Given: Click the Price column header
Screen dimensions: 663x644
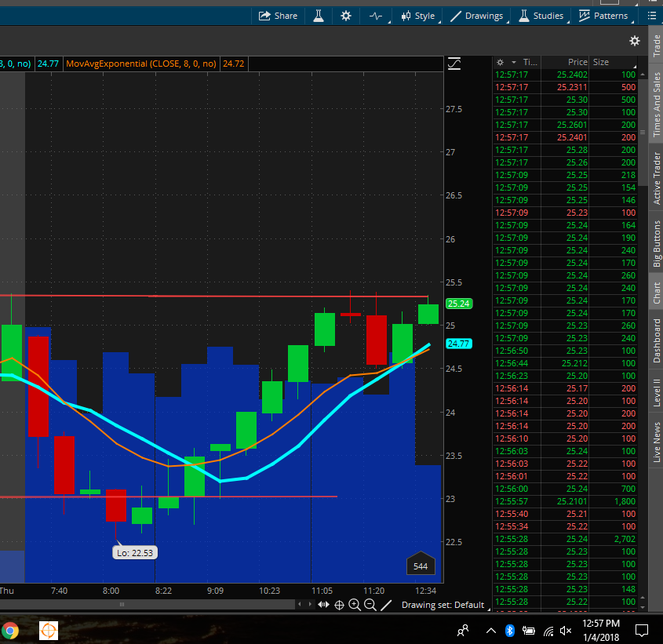Looking at the screenshot, I should click(x=577, y=62).
